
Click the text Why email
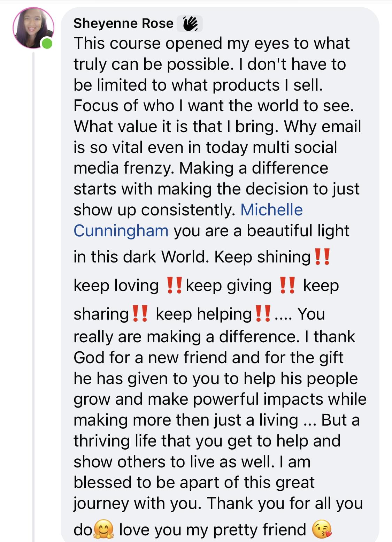(x=323, y=127)
